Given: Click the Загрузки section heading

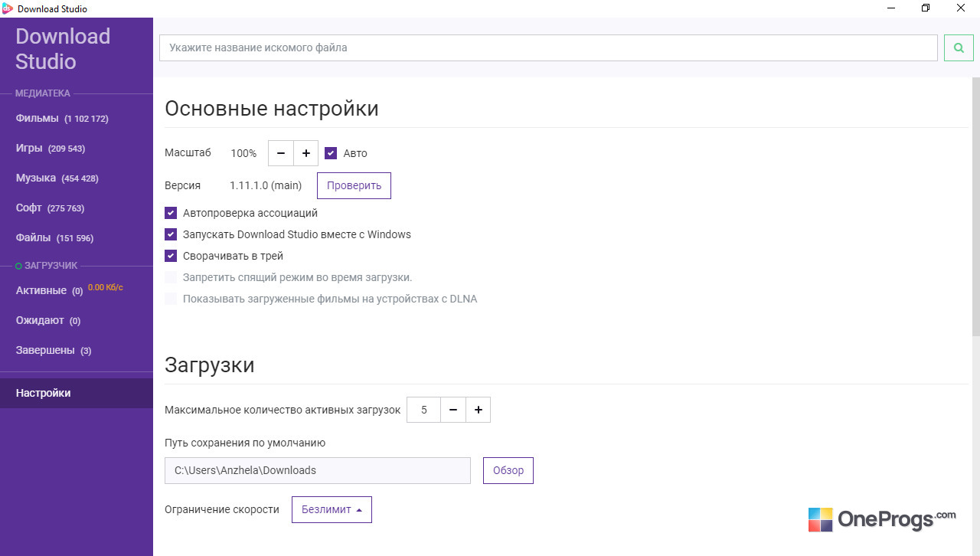Looking at the screenshot, I should (x=210, y=365).
